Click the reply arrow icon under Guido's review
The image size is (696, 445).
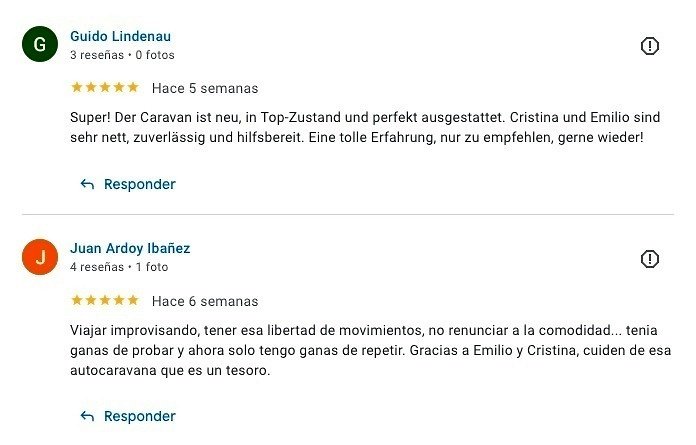tap(87, 184)
